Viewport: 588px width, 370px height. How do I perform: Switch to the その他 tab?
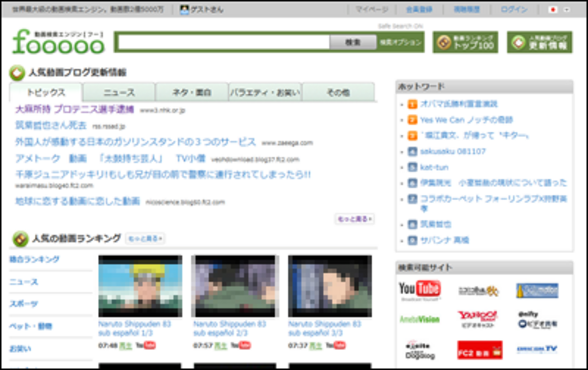338,92
